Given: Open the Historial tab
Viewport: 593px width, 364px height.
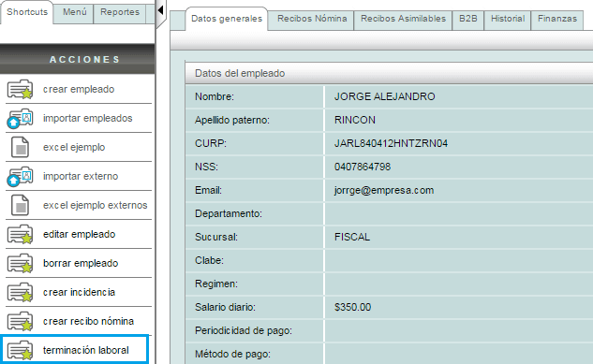Looking at the screenshot, I should tap(508, 19).
